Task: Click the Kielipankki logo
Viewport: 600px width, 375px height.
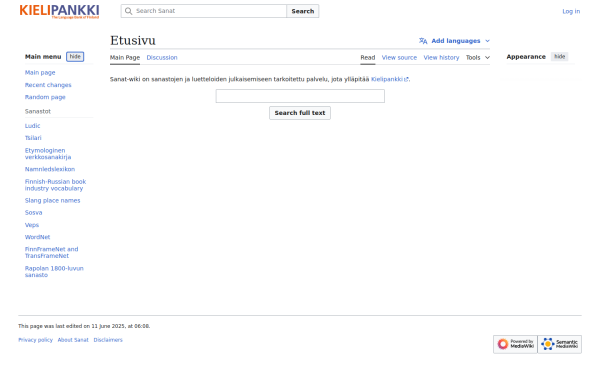Action: 59,11
